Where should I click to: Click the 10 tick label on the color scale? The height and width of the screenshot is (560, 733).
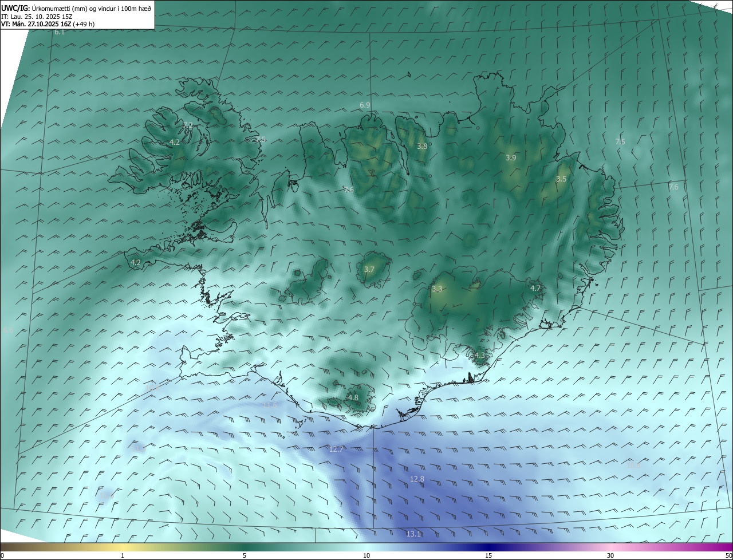pos(366,555)
